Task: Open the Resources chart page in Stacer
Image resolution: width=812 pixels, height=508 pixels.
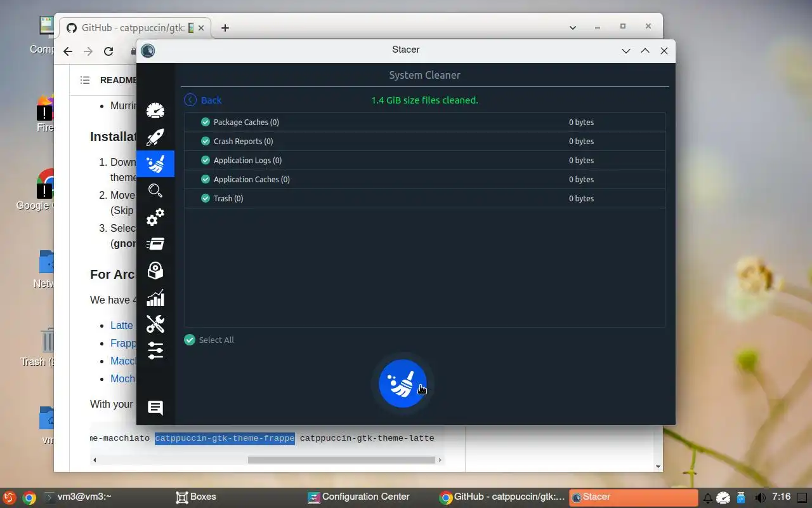Action: tap(155, 298)
